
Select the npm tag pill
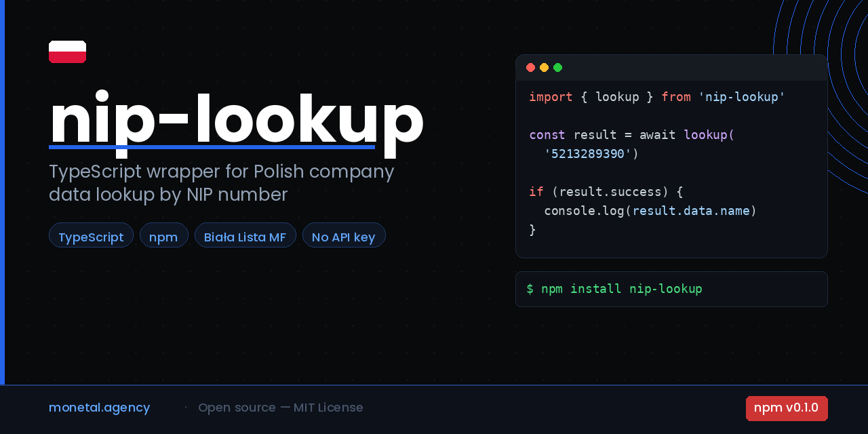[163, 235]
